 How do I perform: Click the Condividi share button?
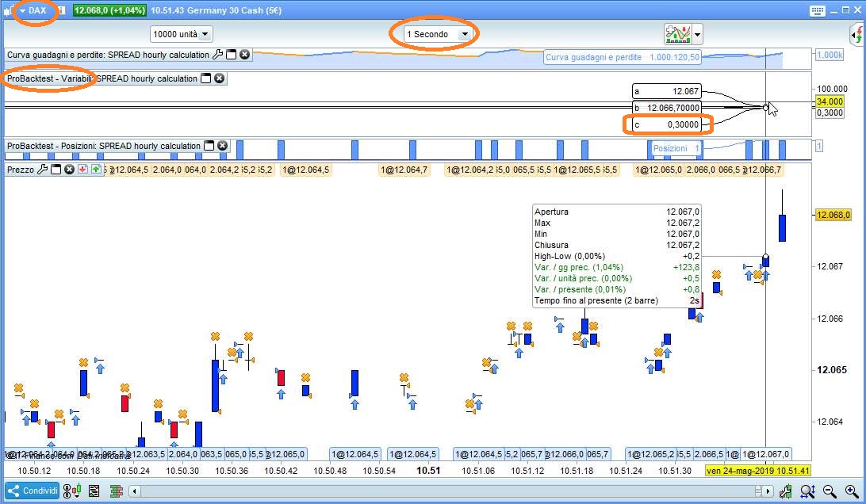(33, 491)
